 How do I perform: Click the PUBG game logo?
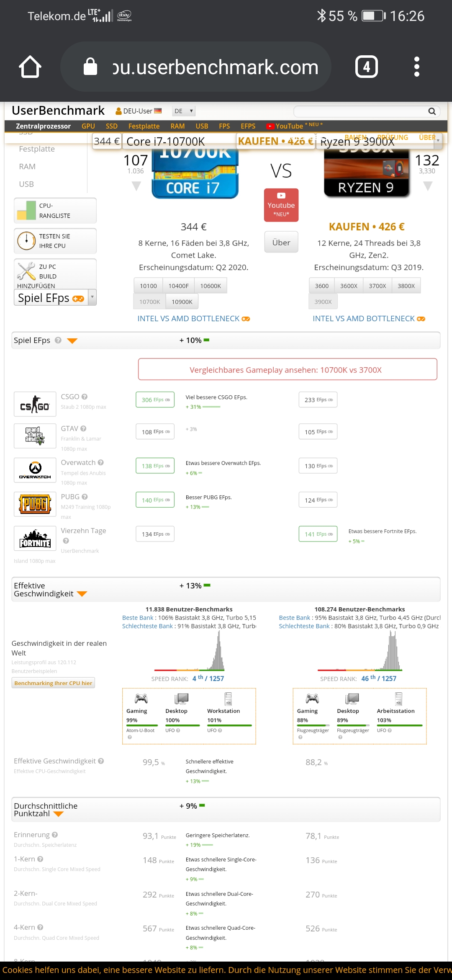click(35, 504)
